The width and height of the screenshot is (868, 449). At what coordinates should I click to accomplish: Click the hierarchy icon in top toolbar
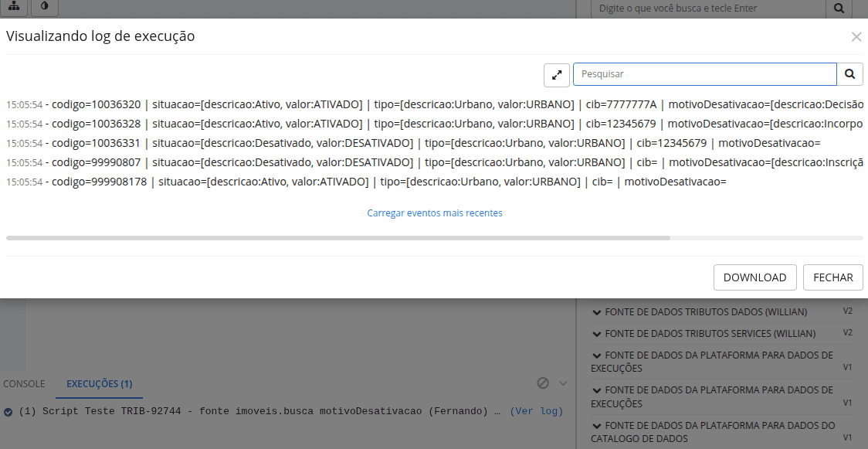(14, 6)
